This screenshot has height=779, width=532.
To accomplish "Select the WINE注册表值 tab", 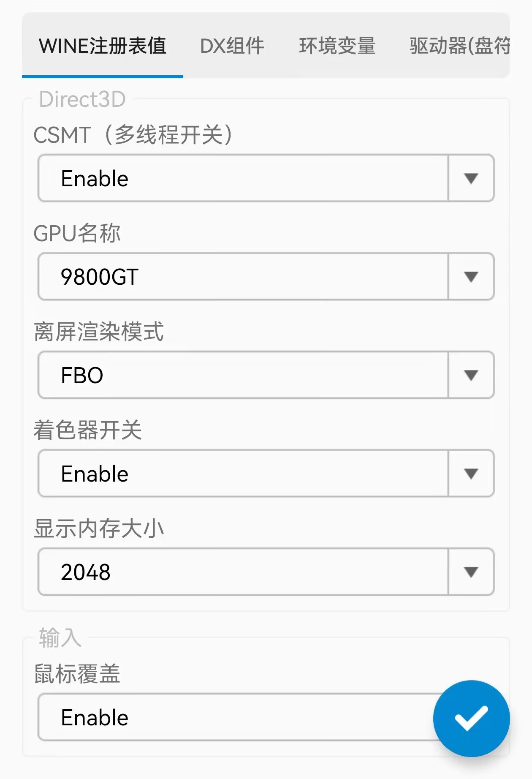I will (x=103, y=46).
